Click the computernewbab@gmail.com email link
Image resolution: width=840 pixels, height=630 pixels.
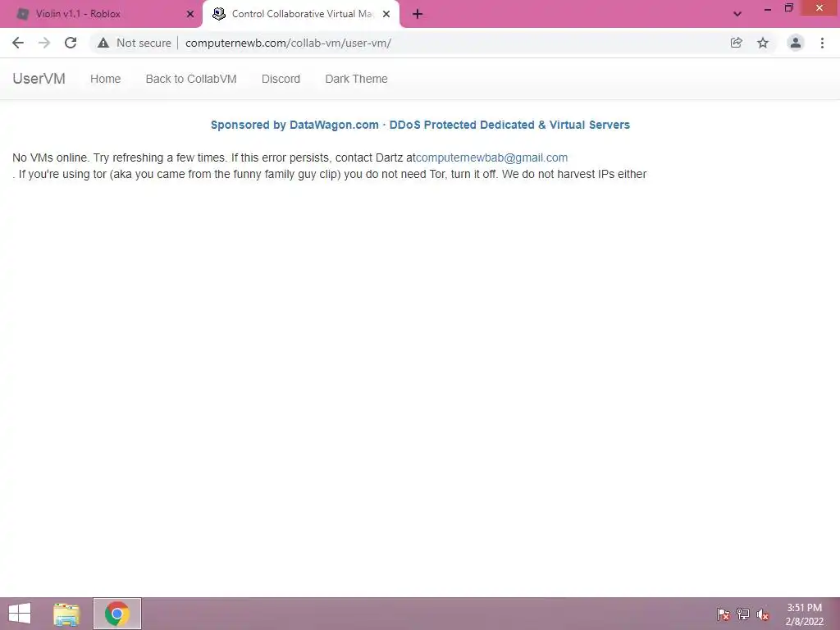(492, 157)
